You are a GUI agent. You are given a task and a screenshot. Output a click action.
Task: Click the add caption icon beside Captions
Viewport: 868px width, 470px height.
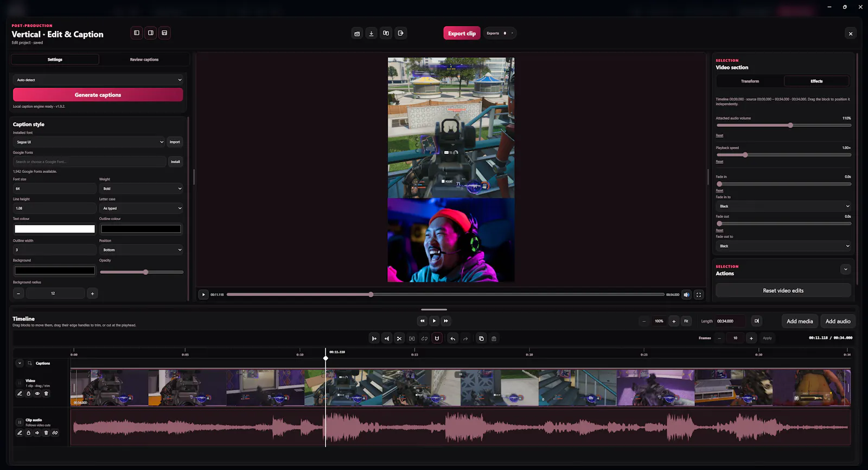tap(30, 363)
